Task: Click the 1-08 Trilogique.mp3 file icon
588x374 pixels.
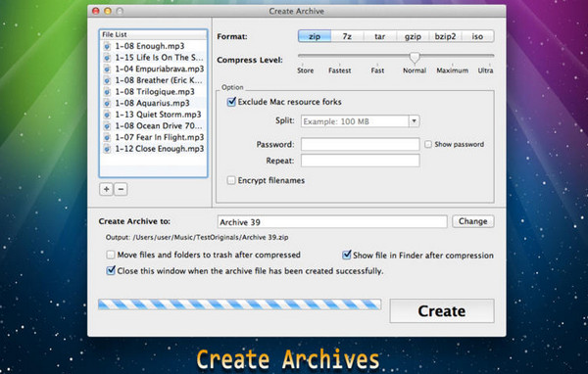Action: (x=107, y=92)
